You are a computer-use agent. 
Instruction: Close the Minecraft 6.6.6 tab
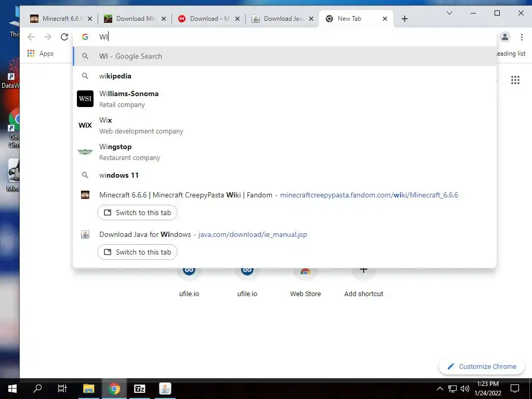[x=90, y=19]
